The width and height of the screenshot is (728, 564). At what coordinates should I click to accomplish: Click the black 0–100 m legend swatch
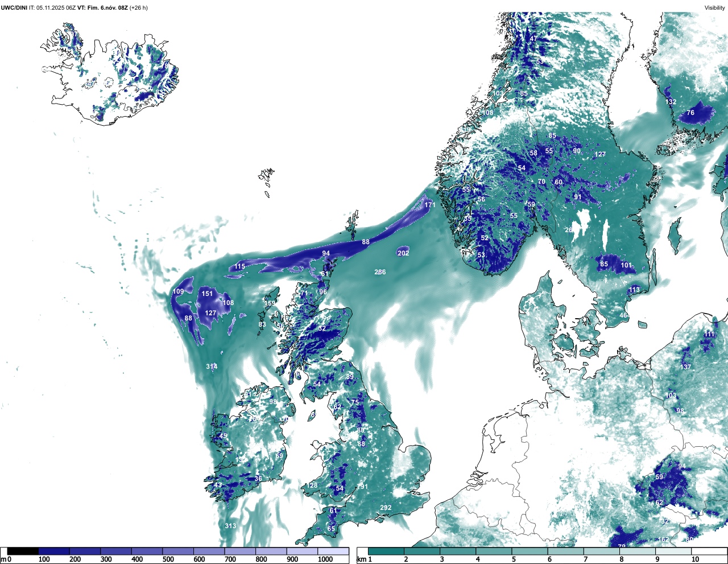(x=23, y=551)
